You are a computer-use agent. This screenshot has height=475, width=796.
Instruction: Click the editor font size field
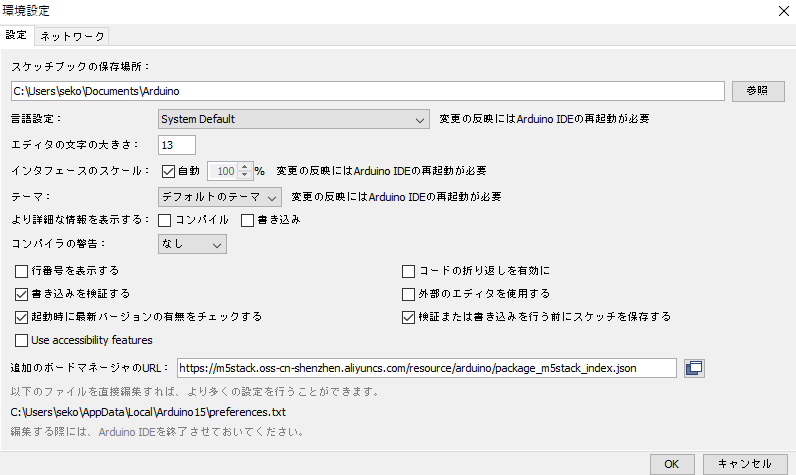click(178, 145)
